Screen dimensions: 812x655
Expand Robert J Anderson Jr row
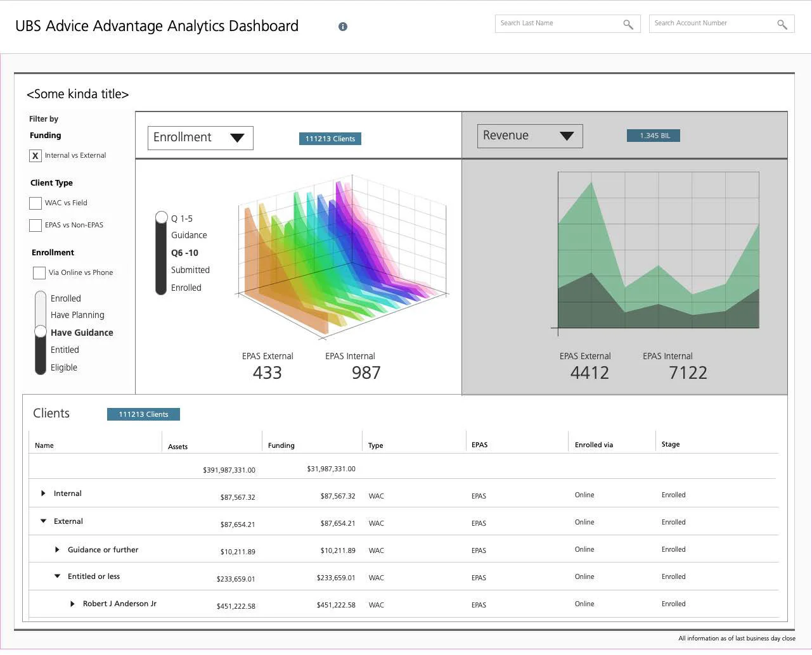(72, 604)
